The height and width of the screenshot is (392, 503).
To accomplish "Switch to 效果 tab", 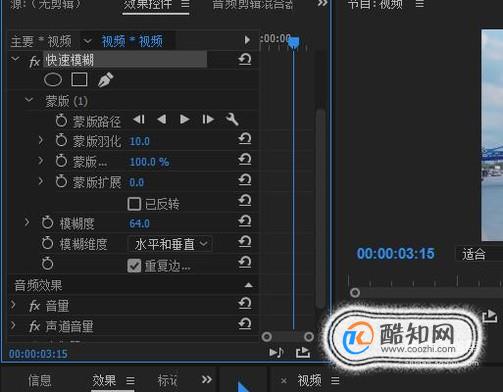I will click(x=104, y=380).
